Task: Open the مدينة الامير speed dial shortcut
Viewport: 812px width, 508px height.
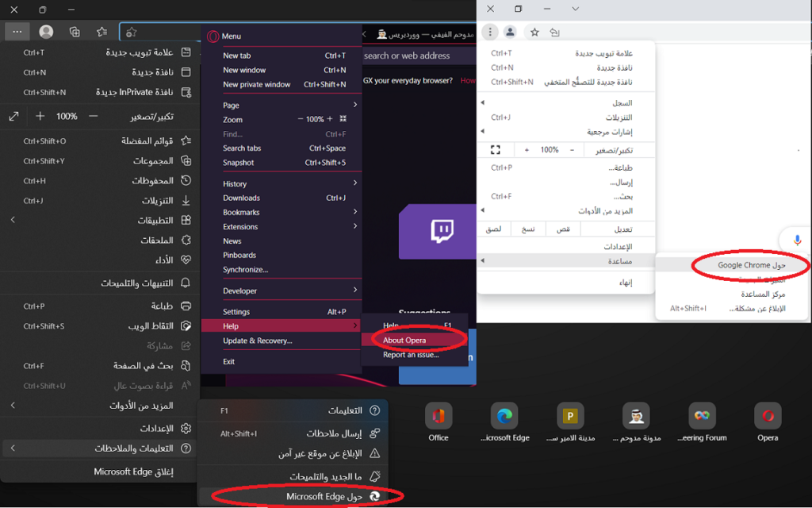Action: pyautogui.click(x=570, y=422)
